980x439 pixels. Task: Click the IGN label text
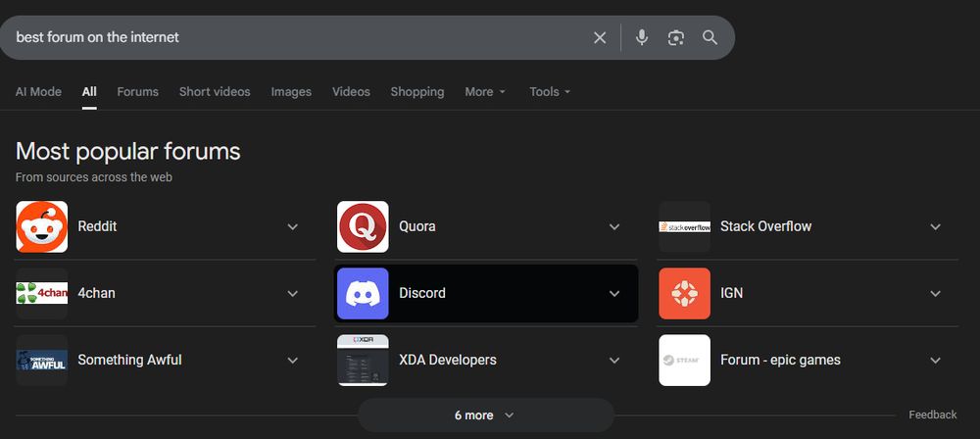(731, 293)
